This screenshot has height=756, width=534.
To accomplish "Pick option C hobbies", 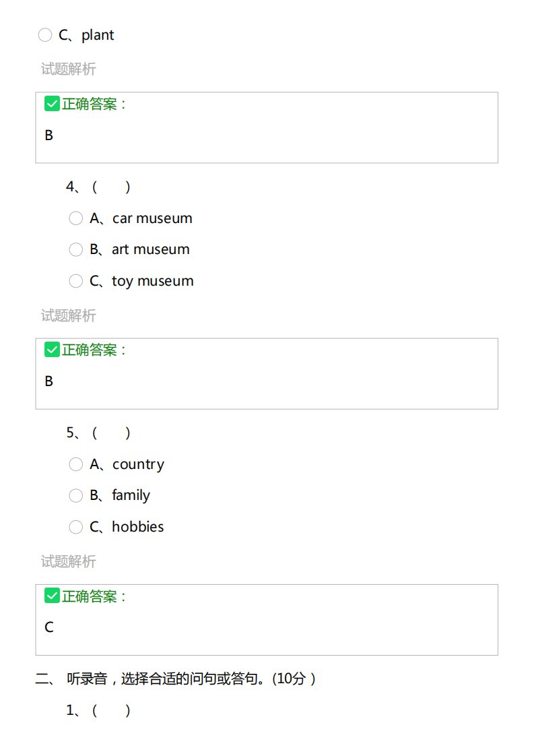I will point(75,527).
